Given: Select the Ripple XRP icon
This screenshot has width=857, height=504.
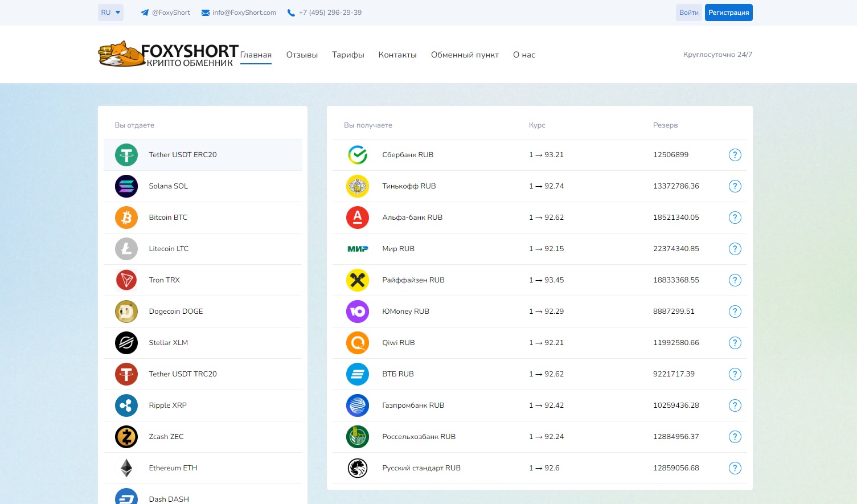Looking at the screenshot, I should pos(126,405).
